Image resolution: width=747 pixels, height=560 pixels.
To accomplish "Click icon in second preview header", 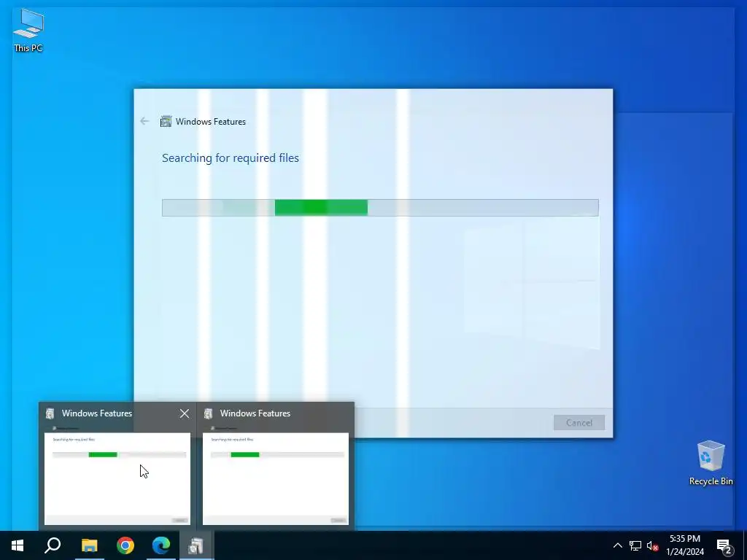I will 208,413.
